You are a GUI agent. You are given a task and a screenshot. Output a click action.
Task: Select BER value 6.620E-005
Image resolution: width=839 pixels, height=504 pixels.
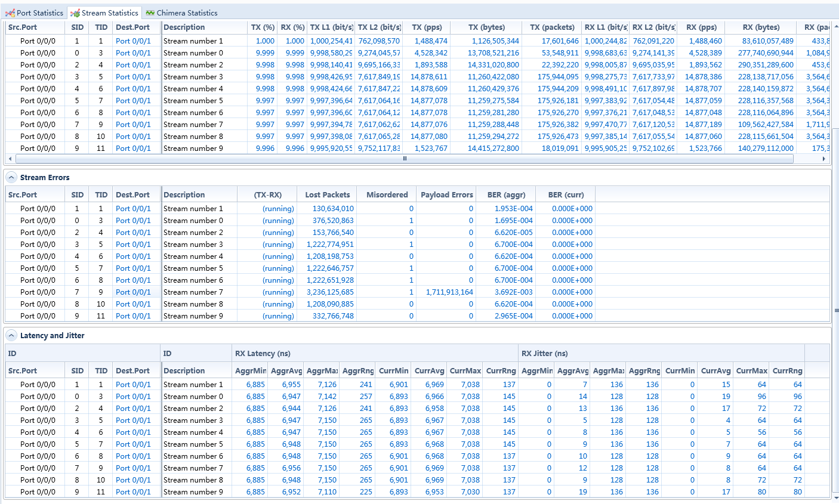514,233
